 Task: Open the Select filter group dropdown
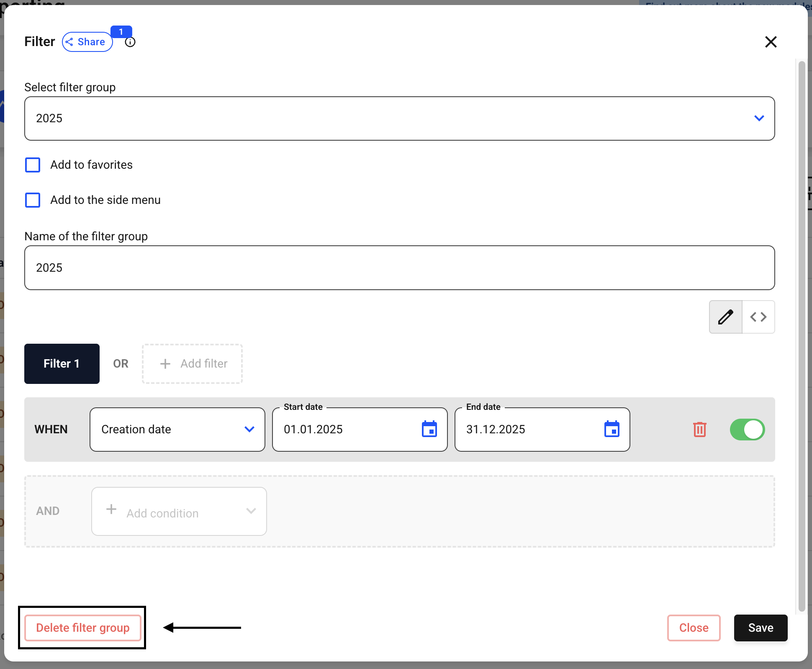click(399, 118)
